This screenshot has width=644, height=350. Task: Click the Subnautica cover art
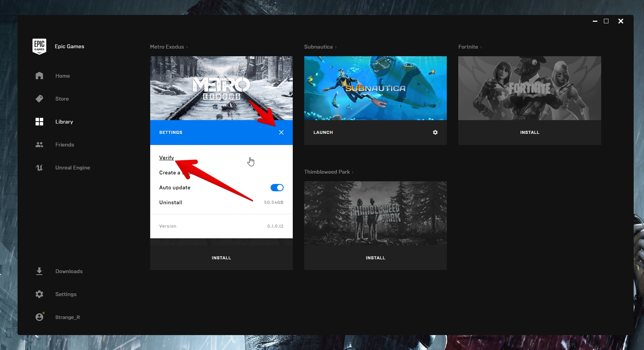[375, 88]
